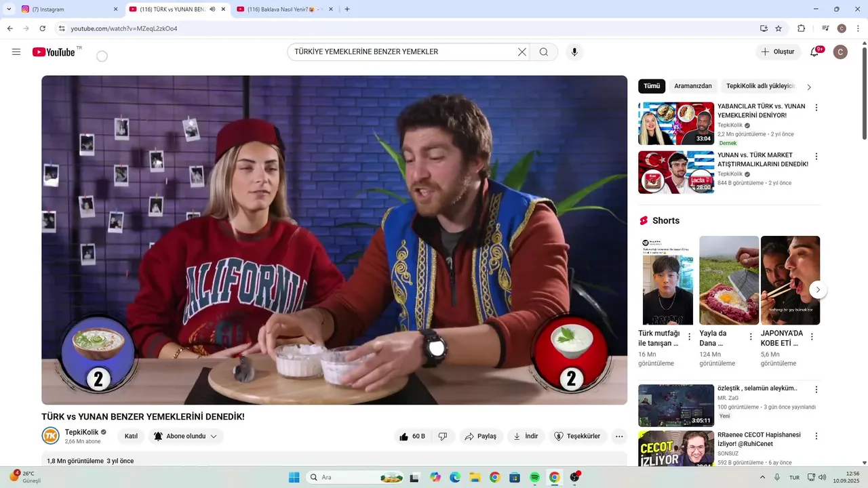Open options for JAPONYA'DA KOBE ETİ short
868x488 pixels.
point(812,337)
